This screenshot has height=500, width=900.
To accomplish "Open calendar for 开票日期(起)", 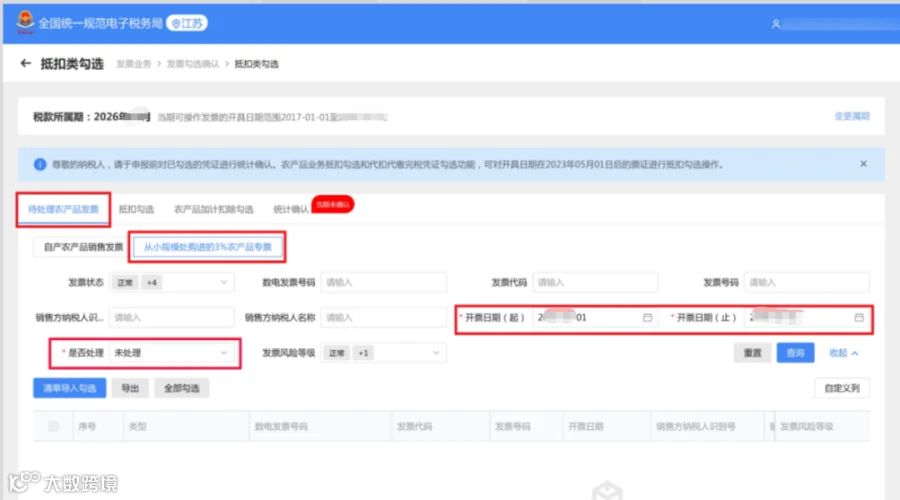I will tap(647, 317).
